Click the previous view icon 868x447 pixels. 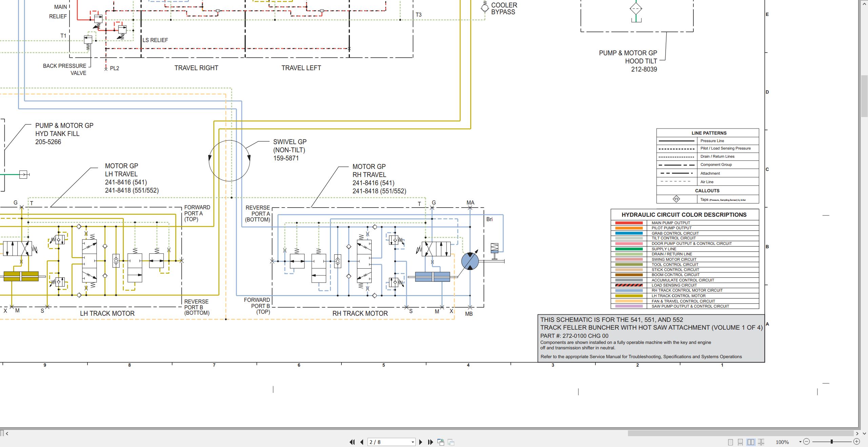(441, 442)
